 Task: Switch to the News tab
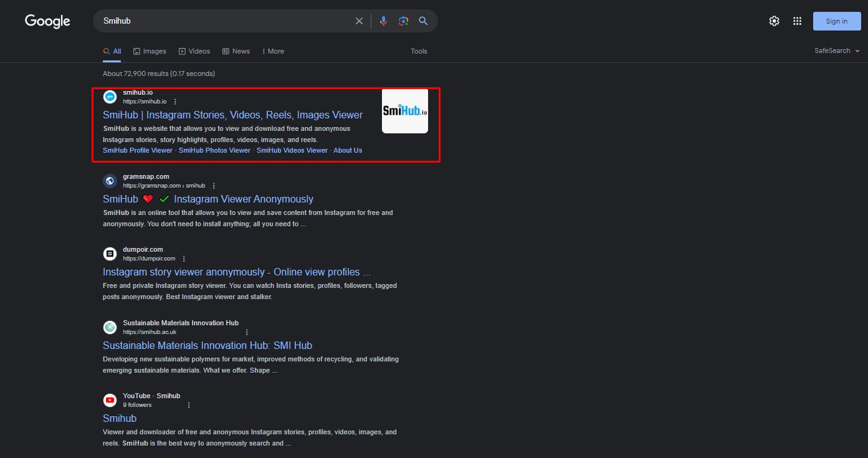pos(236,51)
